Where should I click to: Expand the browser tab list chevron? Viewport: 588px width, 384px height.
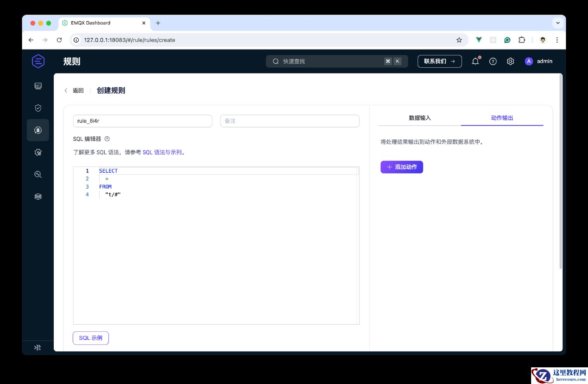point(558,23)
